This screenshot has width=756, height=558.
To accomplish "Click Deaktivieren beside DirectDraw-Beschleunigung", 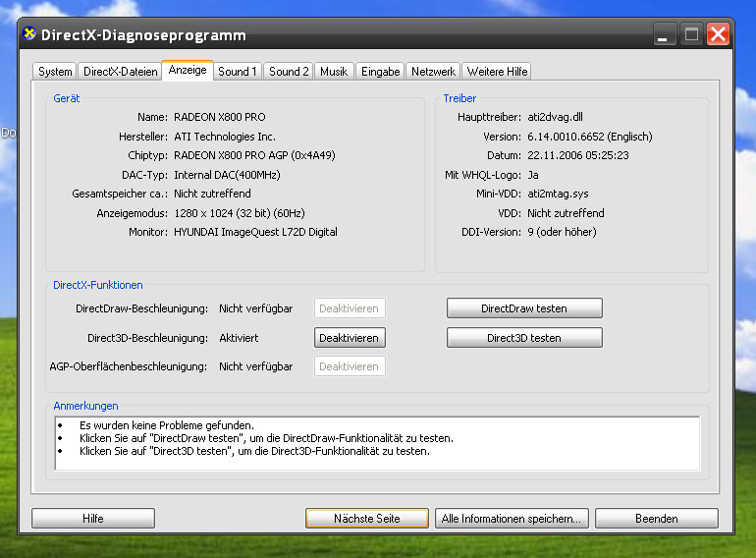I will tap(350, 308).
